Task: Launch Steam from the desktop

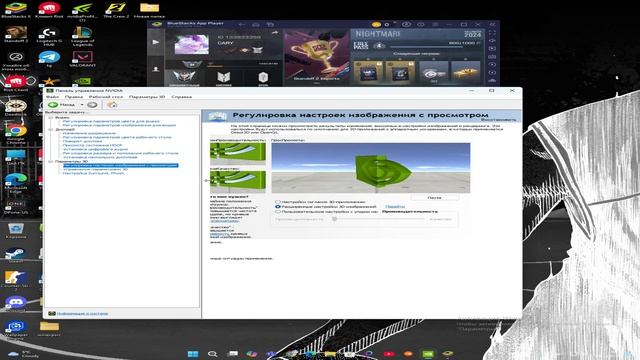Action: pyautogui.click(x=16, y=255)
